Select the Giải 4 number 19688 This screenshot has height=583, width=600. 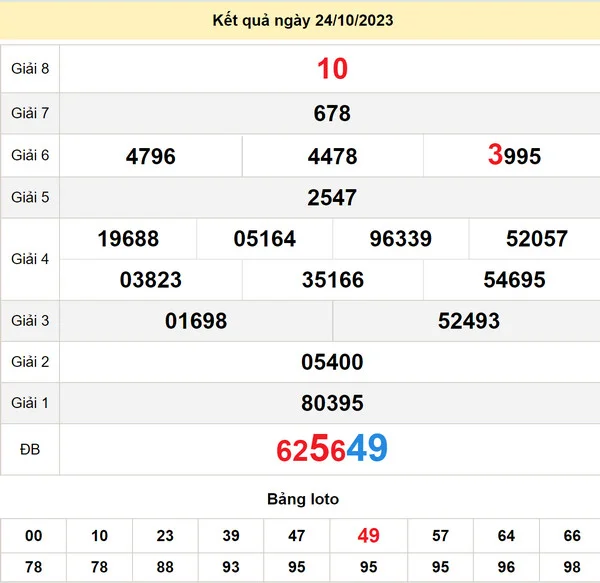coord(128,239)
